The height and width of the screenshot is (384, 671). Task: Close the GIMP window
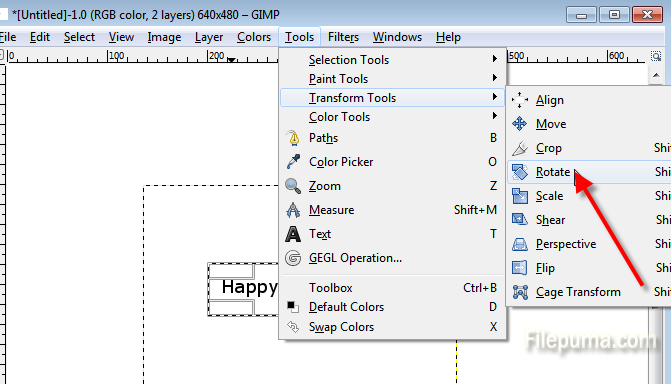[647, 15]
